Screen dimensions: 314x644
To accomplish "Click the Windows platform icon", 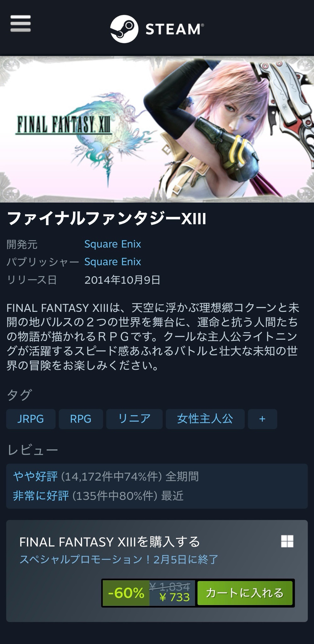I will (x=287, y=541).
